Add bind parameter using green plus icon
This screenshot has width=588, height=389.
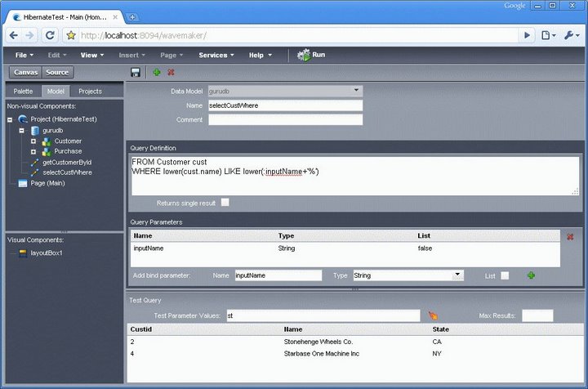coord(531,275)
